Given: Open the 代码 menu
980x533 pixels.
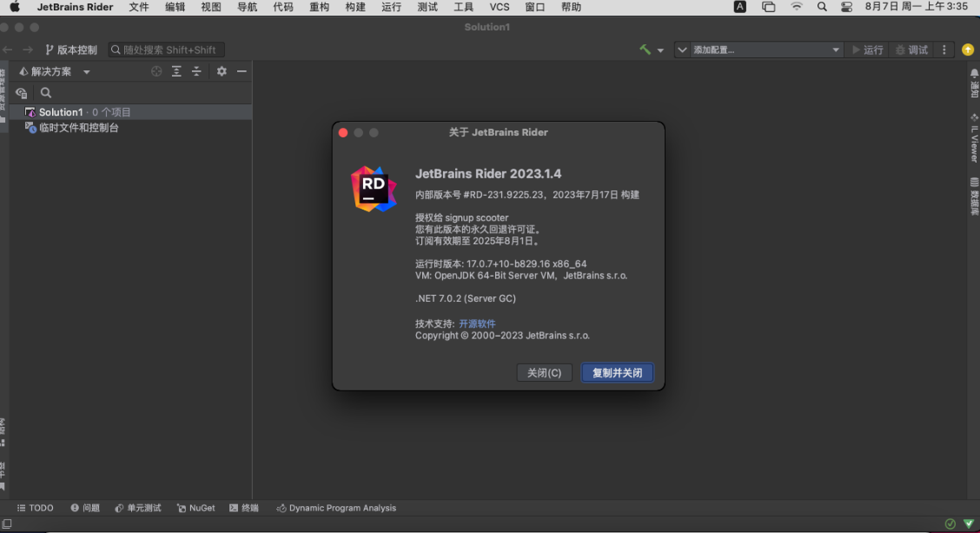Looking at the screenshot, I should pyautogui.click(x=283, y=7).
